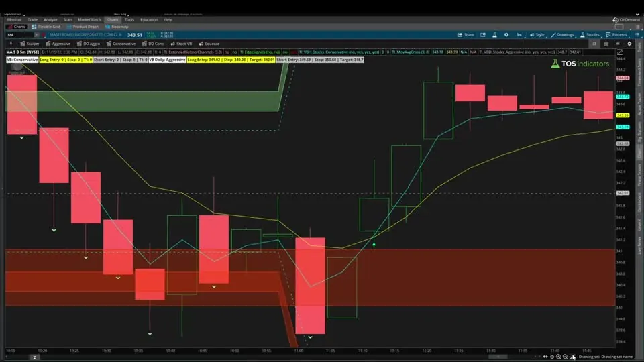Click the Share arrow icon
644x362 pixels.
460,35
